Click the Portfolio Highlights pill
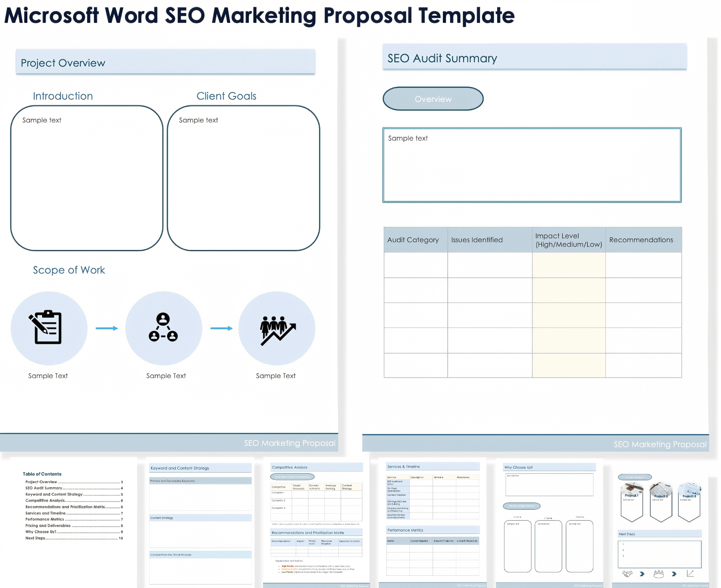The image size is (721, 588). [635, 477]
